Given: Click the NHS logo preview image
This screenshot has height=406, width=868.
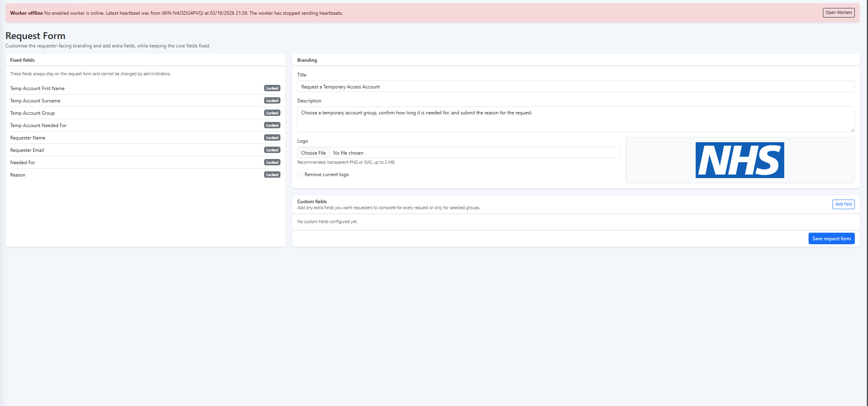Looking at the screenshot, I should click(740, 160).
